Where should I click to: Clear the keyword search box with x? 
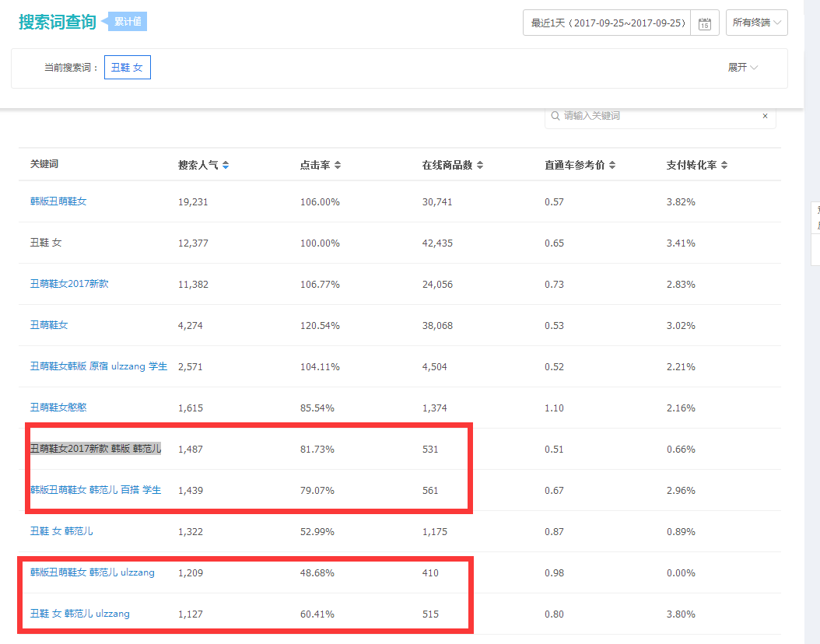[x=765, y=116]
